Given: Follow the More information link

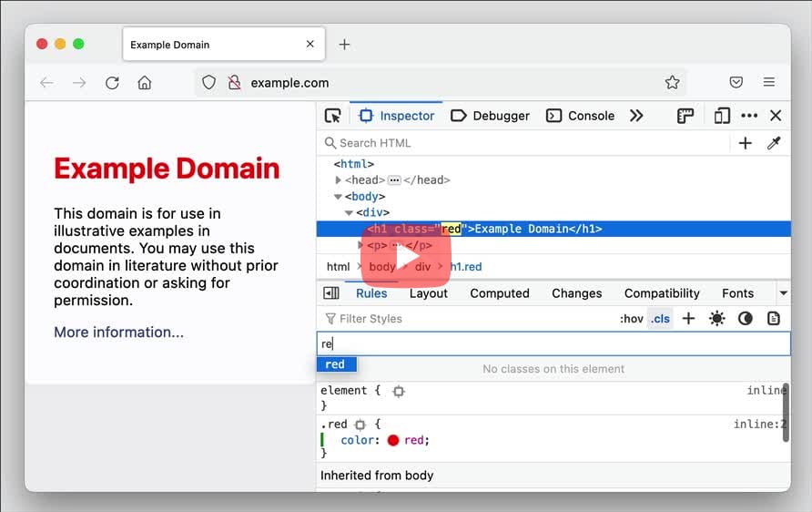Looking at the screenshot, I should pos(118,333).
